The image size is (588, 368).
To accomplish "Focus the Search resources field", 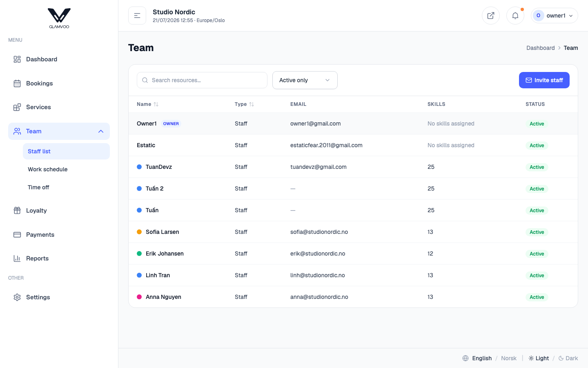I will coord(202,80).
